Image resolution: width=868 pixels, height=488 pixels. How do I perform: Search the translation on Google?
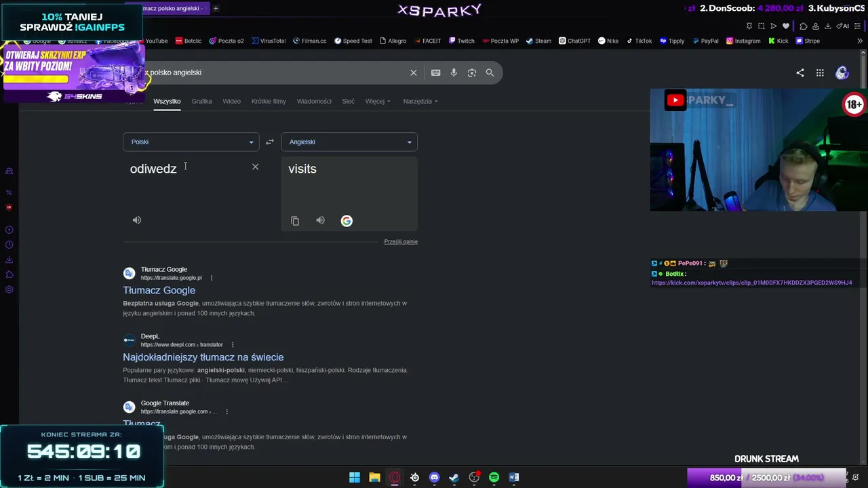point(347,221)
